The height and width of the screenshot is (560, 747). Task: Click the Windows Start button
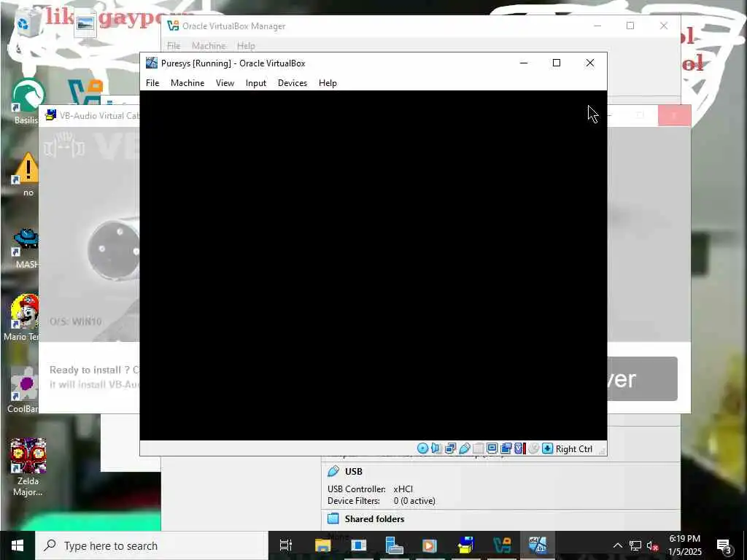pyautogui.click(x=18, y=545)
